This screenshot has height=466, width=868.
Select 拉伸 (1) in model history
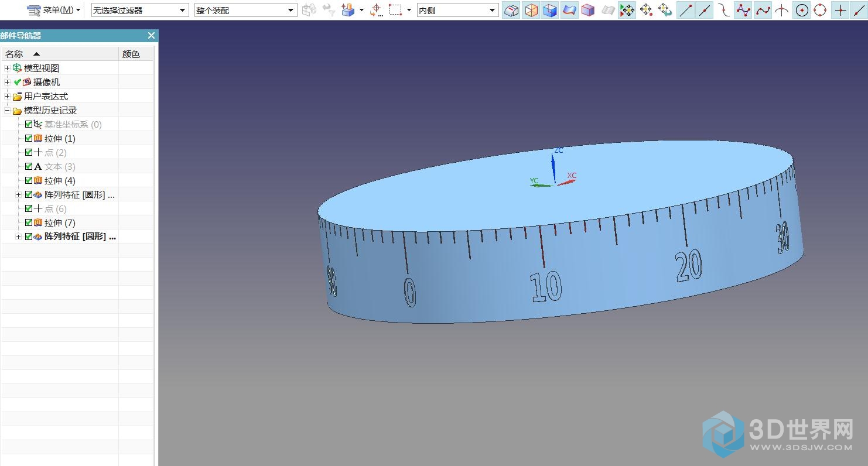[x=60, y=138]
